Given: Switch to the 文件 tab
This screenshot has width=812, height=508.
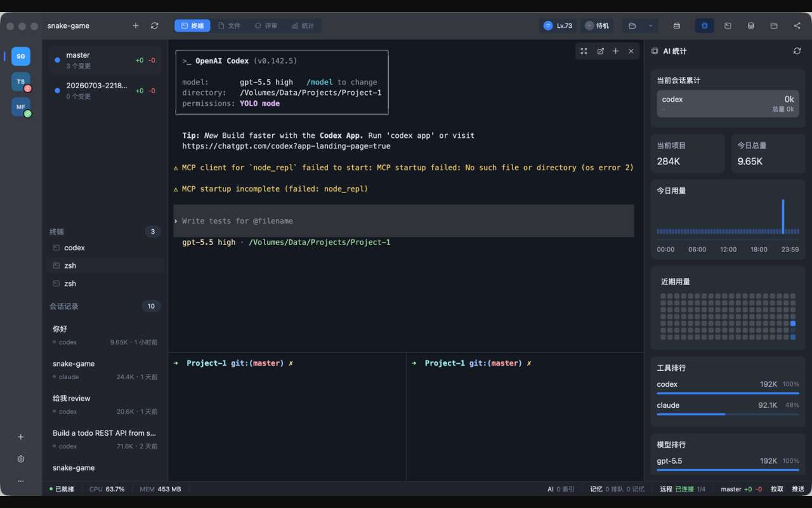Looking at the screenshot, I should [x=229, y=26].
